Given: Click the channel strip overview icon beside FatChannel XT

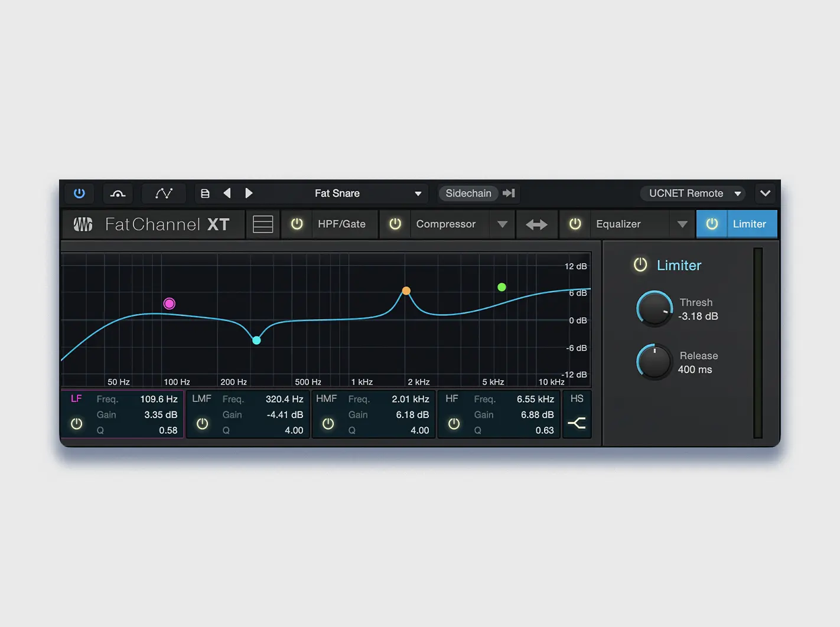Looking at the screenshot, I should click(x=262, y=224).
